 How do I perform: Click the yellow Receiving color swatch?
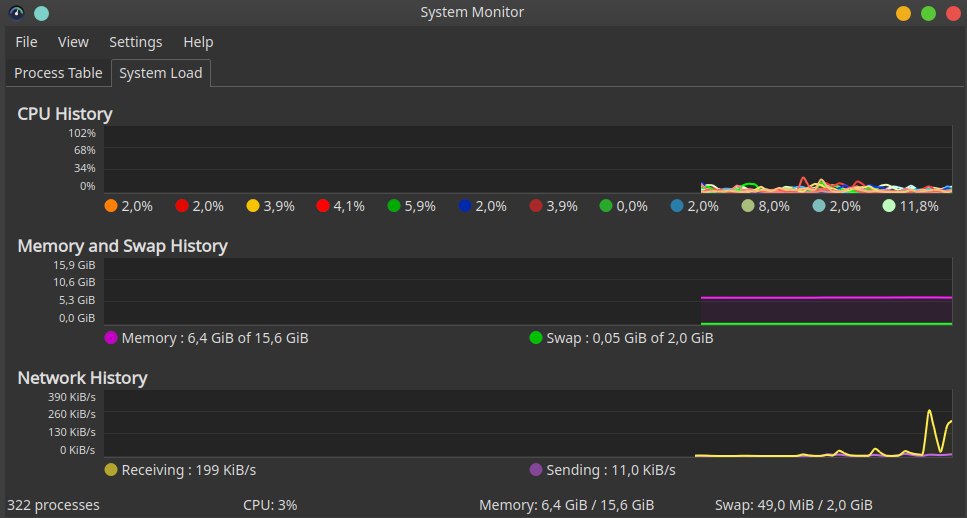(x=111, y=470)
